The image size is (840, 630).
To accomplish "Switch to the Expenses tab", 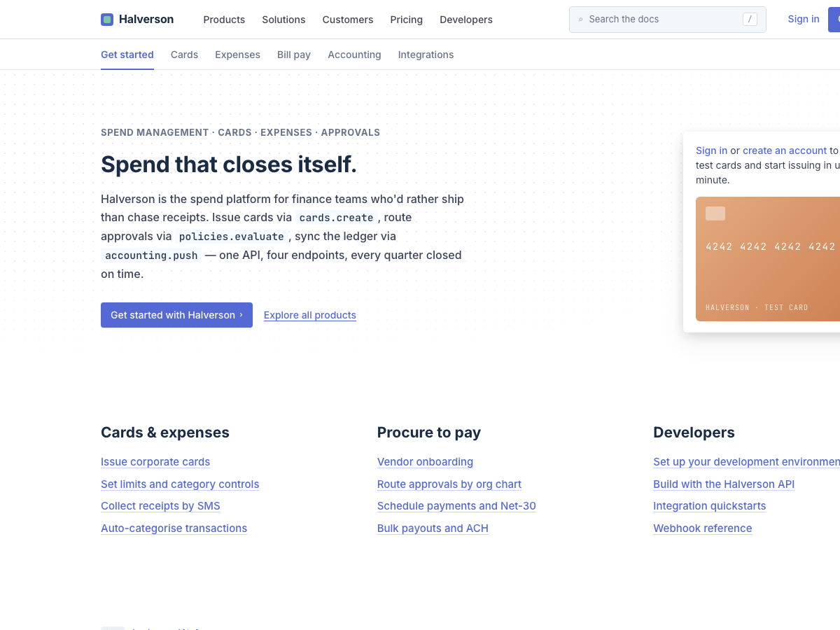I will pos(237,55).
